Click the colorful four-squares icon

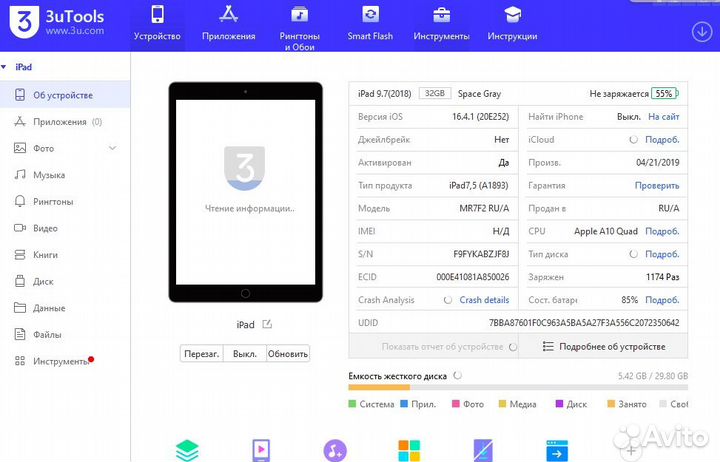409,450
